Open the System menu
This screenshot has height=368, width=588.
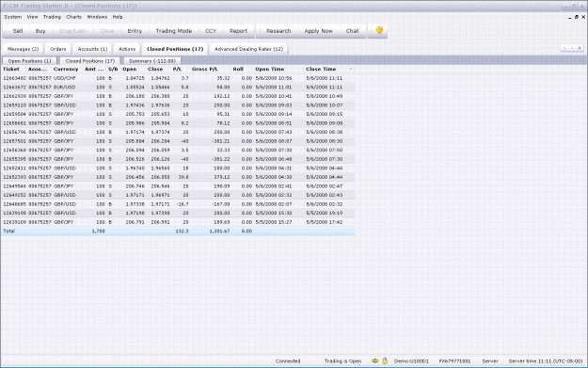pyautogui.click(x=13, y=17)
